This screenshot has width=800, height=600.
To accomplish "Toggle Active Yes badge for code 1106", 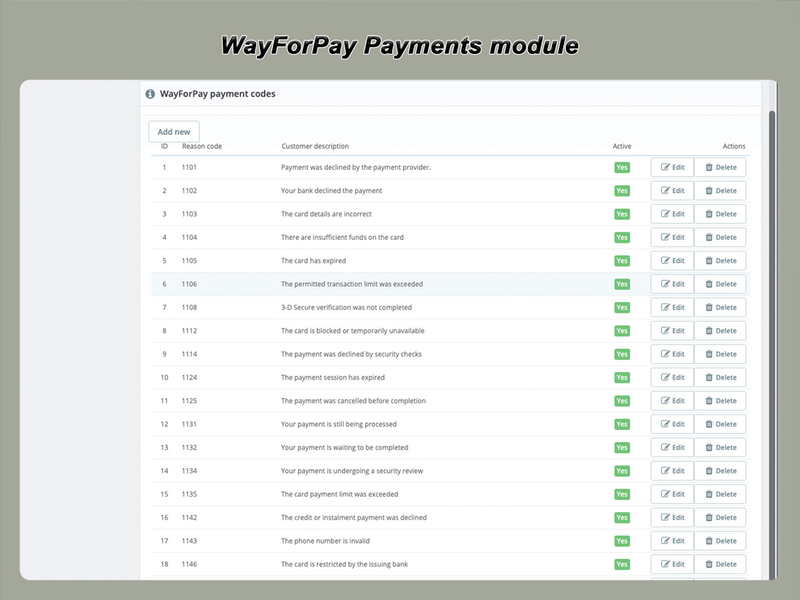I will pos(622,284).
